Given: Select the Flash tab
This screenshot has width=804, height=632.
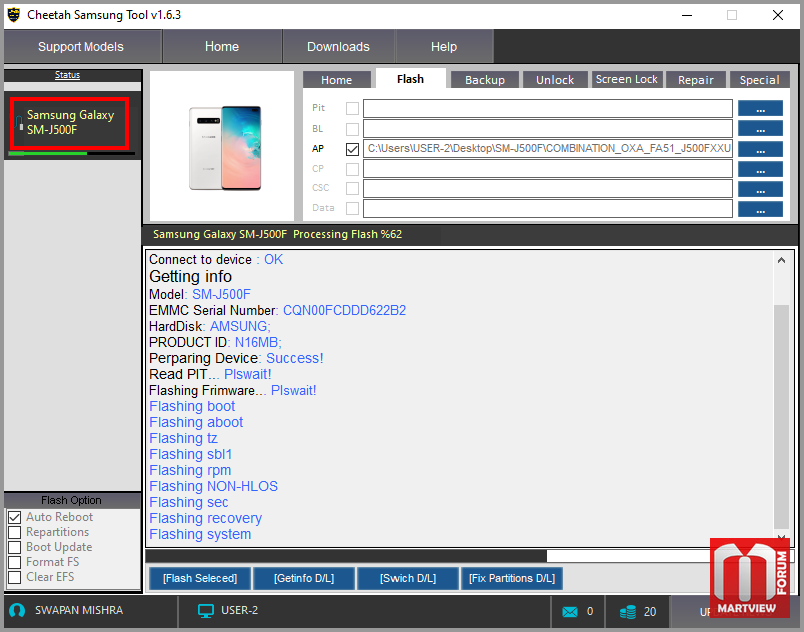Looking at the screenshot, I should pos(410,79).
